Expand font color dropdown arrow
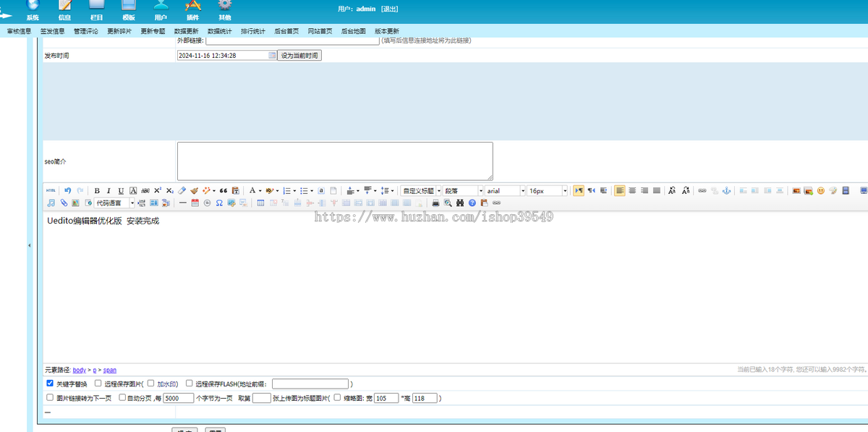This screenshot has height=432, width=868. tap(260, 191)
